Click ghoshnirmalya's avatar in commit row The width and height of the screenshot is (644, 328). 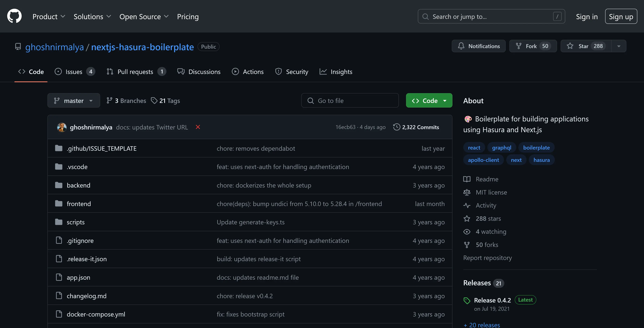[62, 127]
